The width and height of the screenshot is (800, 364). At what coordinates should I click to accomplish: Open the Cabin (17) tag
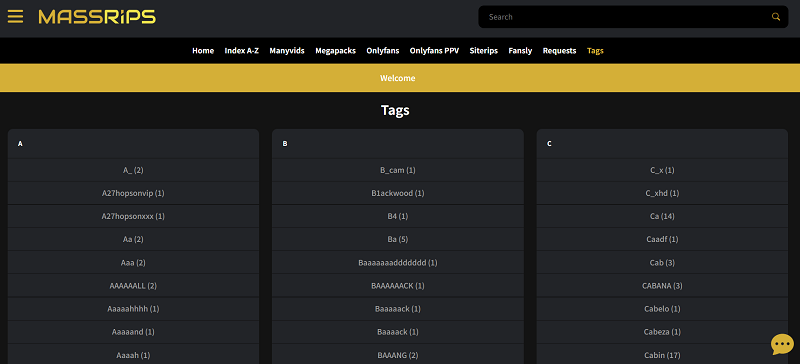pyautogui.click(x=662, y=355)
